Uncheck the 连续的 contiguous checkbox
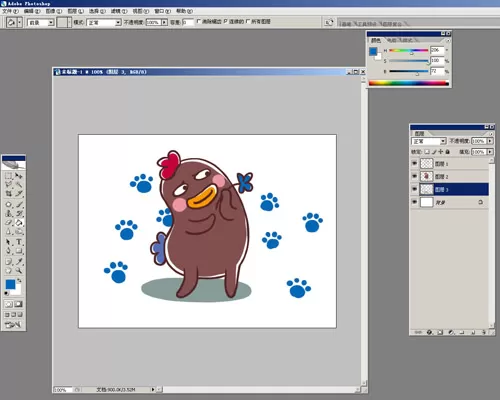This screenshot has width=500, height=400. point(226,21)
